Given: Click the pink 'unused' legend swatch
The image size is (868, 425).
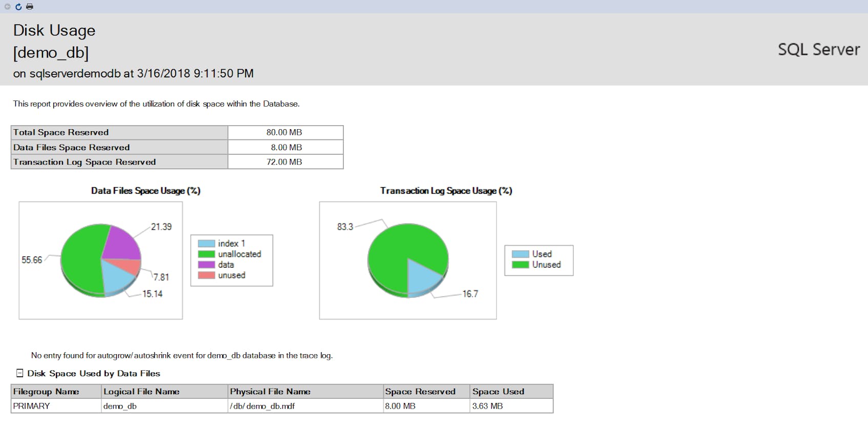Looking at the screenshot, I should (x=206, y=275).
